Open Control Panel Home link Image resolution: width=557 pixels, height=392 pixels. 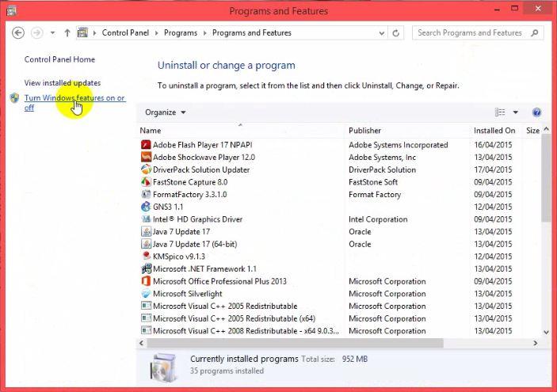(59, 59)
